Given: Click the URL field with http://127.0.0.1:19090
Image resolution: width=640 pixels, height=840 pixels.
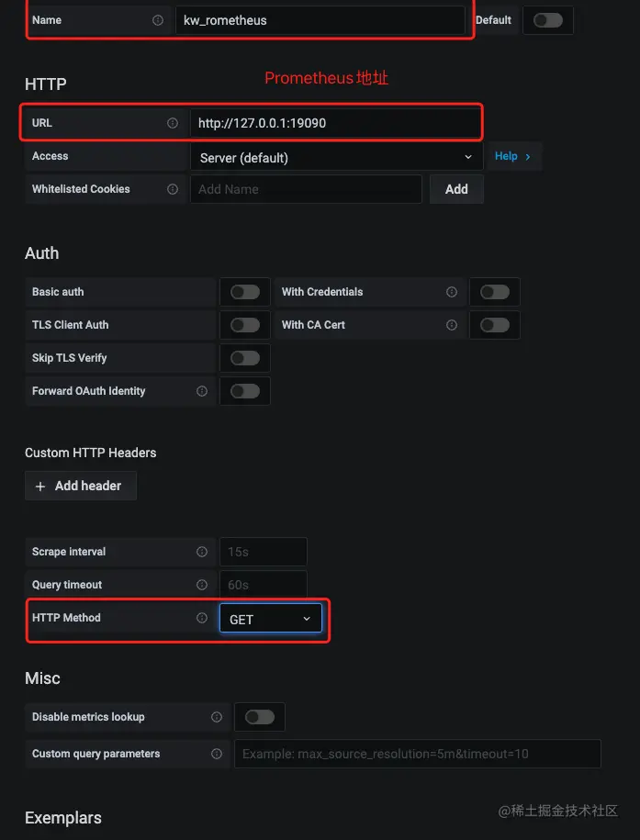Looking at the screenshot, I should coord(335,123).
